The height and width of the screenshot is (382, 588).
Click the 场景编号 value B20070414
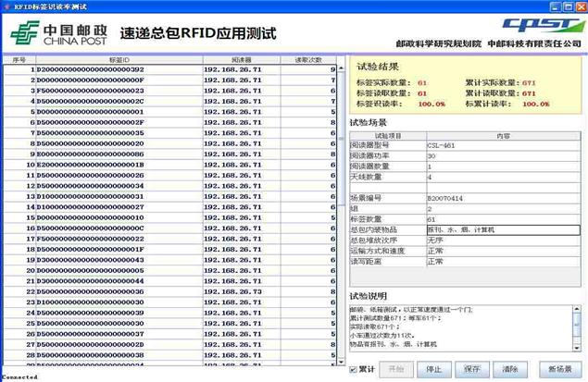tap(503, 198)
